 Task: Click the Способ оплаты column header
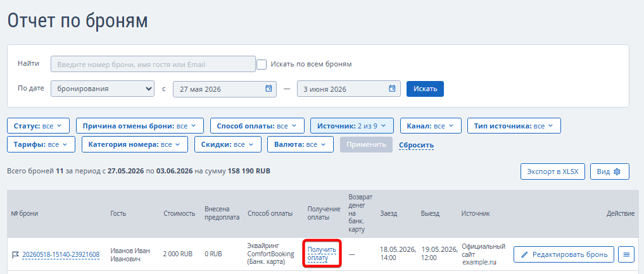[270, 214]
